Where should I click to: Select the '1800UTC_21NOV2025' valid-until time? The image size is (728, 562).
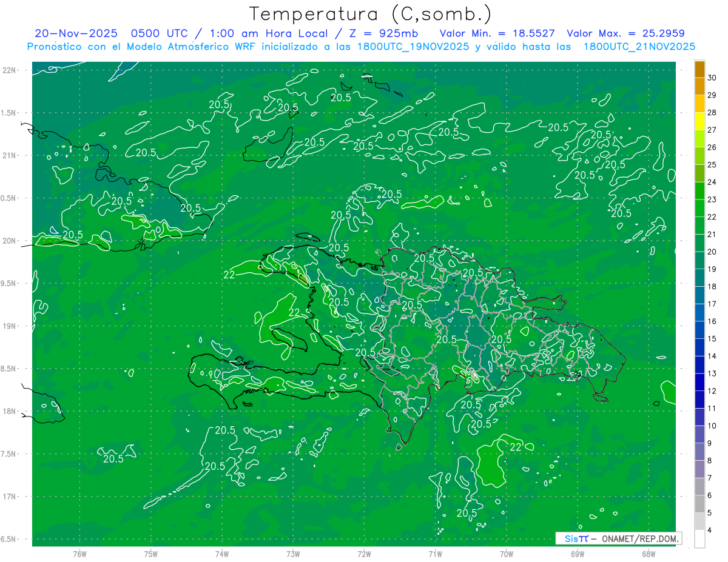(x=639, y=47)
